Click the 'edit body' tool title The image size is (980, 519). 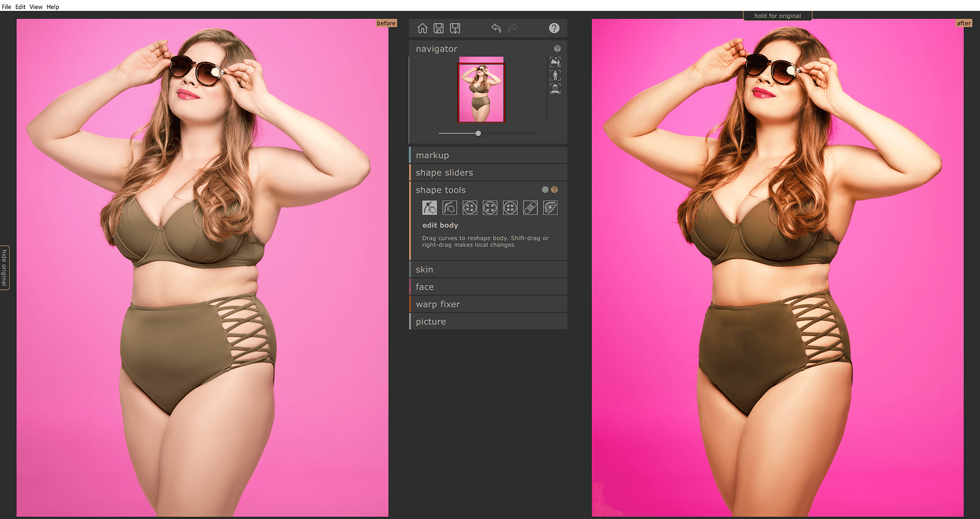coord(440,225)
